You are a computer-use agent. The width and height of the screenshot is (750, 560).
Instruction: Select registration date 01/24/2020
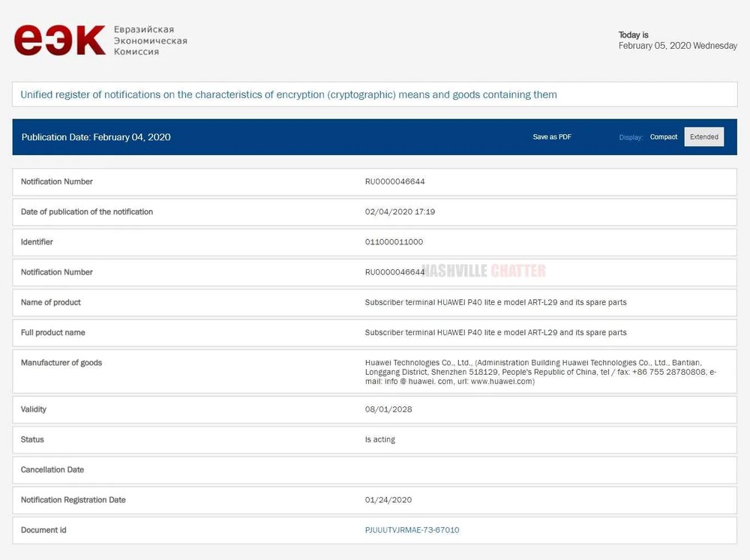388,500
